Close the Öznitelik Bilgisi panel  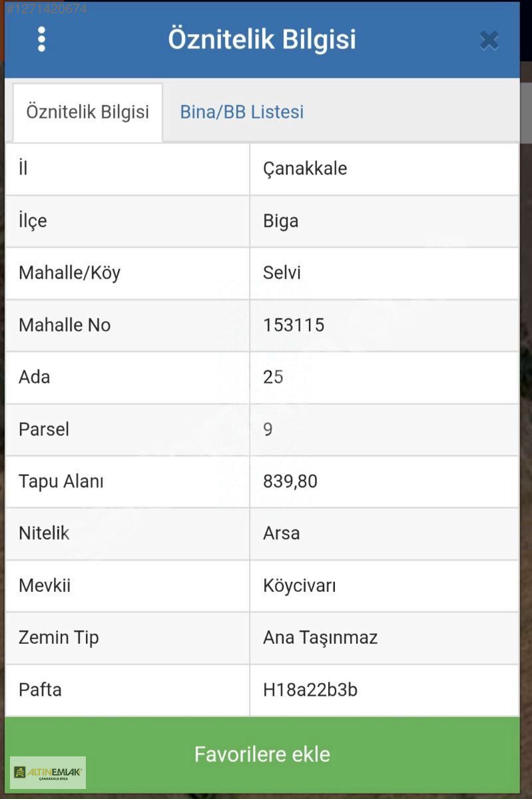(489, 41)
